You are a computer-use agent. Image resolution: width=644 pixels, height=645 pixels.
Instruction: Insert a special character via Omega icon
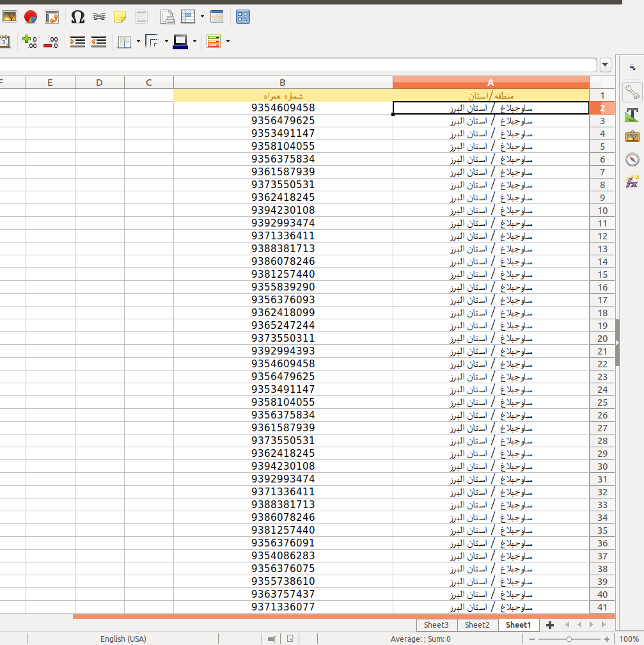pyautogui.click(x=77, y=17)
